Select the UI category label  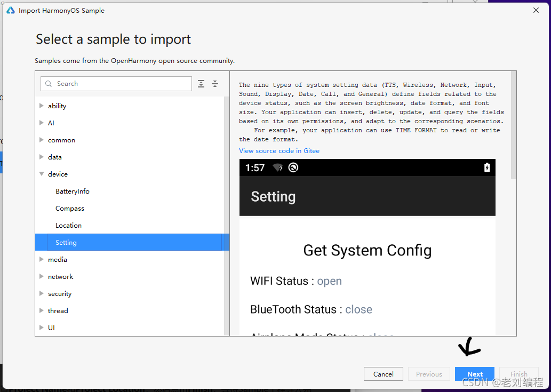click(x=51, y=327)
